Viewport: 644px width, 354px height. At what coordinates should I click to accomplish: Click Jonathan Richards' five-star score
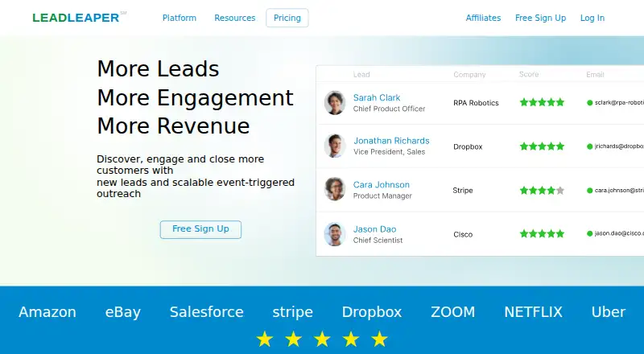542,146
